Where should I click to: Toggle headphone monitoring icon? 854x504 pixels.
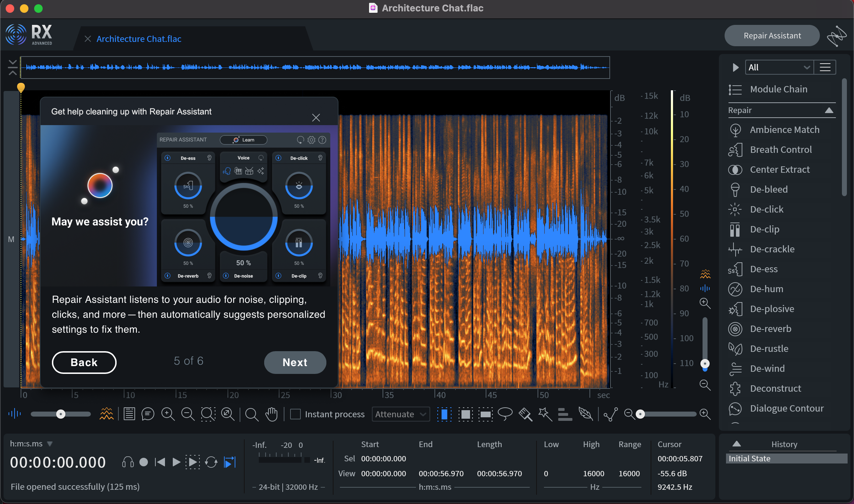[128, 462]
